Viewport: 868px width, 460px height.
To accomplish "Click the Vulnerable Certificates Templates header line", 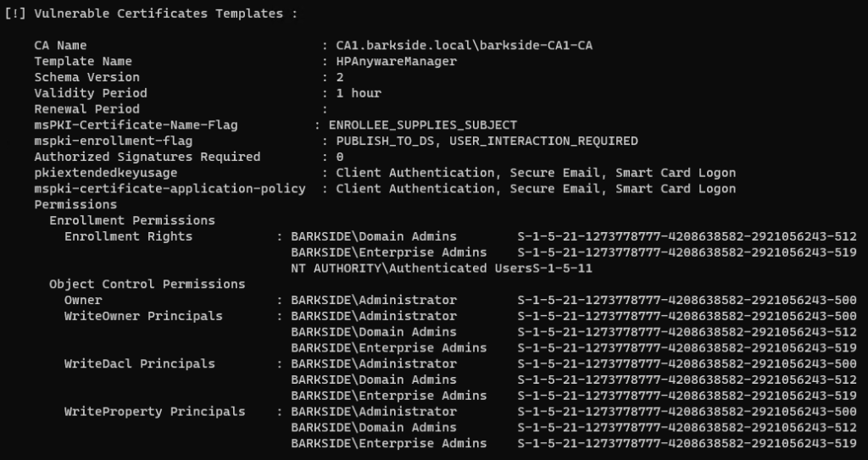I will pyautogui.click(x=151, y=14).
